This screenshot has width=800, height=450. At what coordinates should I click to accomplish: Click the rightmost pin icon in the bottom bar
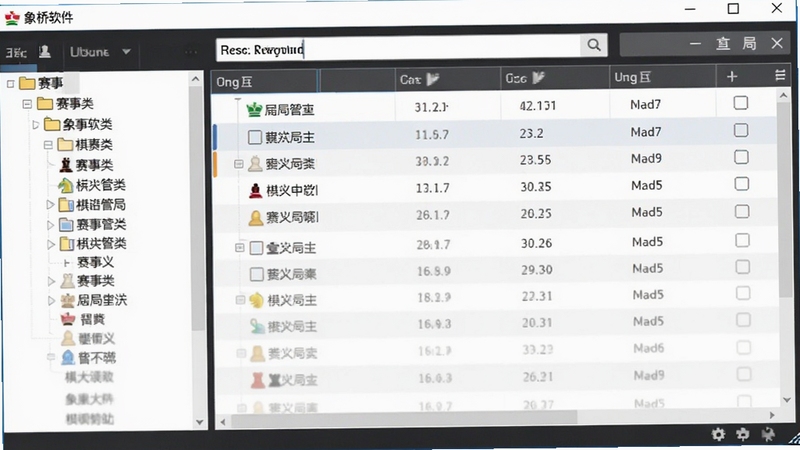pyautogui.click(x=767, y=434)
